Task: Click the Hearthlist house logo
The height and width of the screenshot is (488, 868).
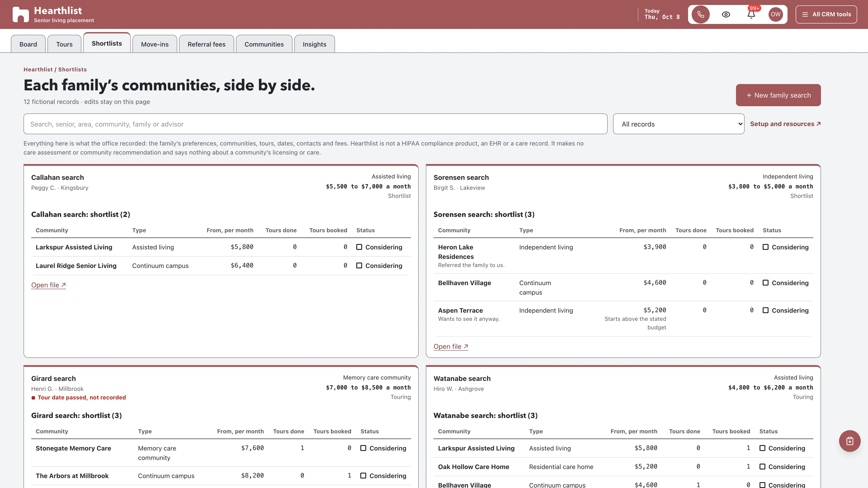Action: [21, 14]
